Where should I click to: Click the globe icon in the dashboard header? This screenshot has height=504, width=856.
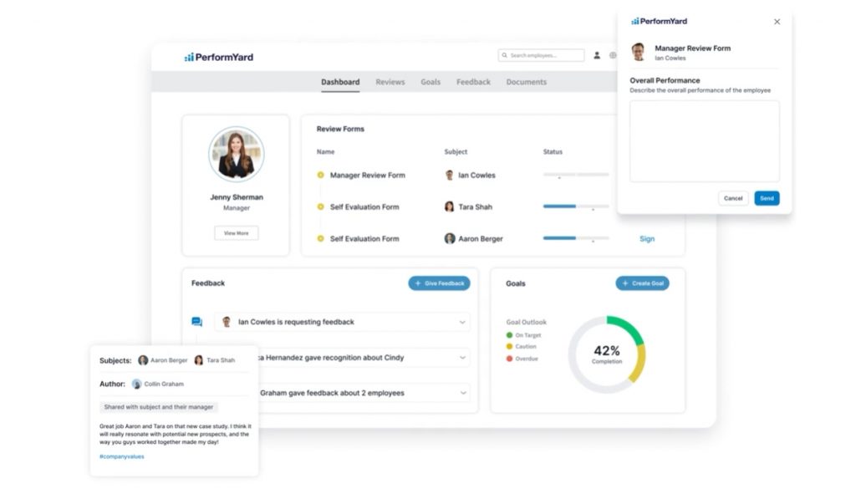pos(613,55)
